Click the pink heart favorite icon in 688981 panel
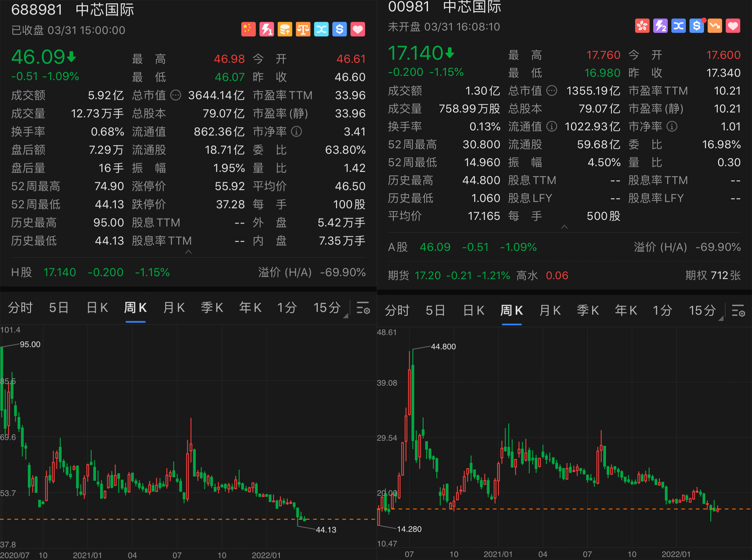 tap(358, 29)
